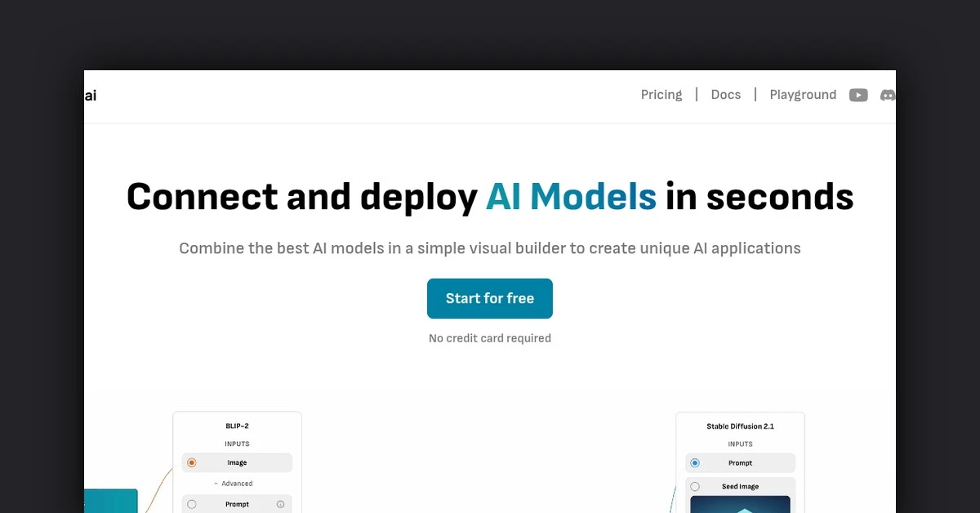Click the highlighted 'AI Models' headline text

pyautogui.click(x=571, y=197)
